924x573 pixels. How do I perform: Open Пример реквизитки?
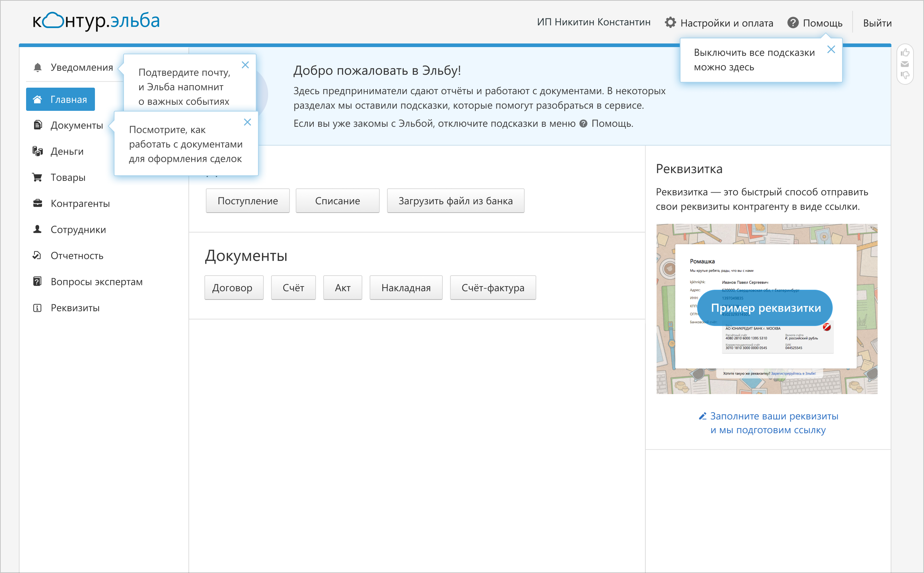pyautogui.click(x=765, y=308)
